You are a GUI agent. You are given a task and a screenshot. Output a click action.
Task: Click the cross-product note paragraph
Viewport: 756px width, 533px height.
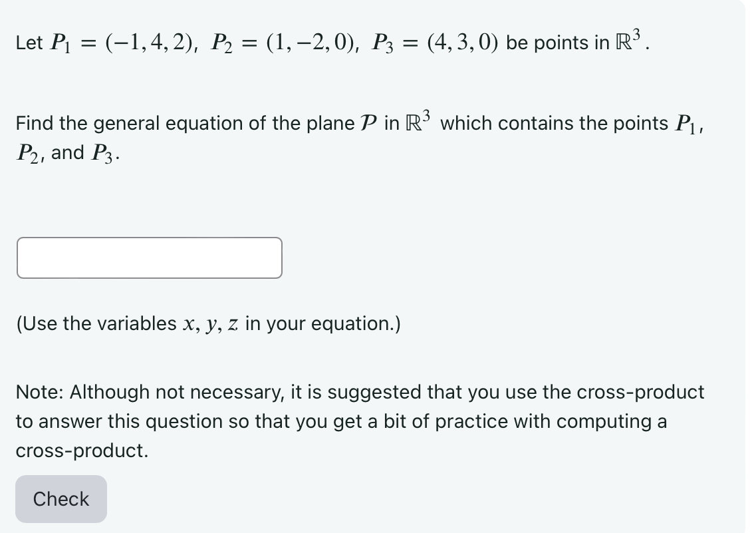(x=359, y=421)
